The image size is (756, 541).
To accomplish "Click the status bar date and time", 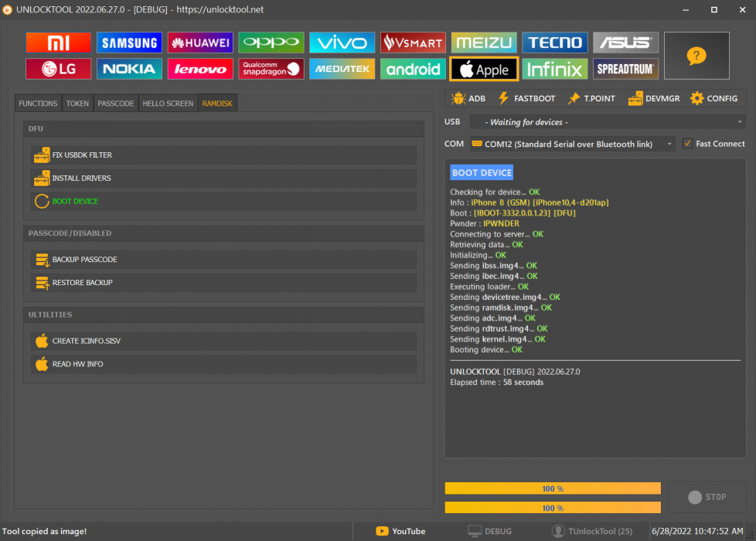I will 697,532.
